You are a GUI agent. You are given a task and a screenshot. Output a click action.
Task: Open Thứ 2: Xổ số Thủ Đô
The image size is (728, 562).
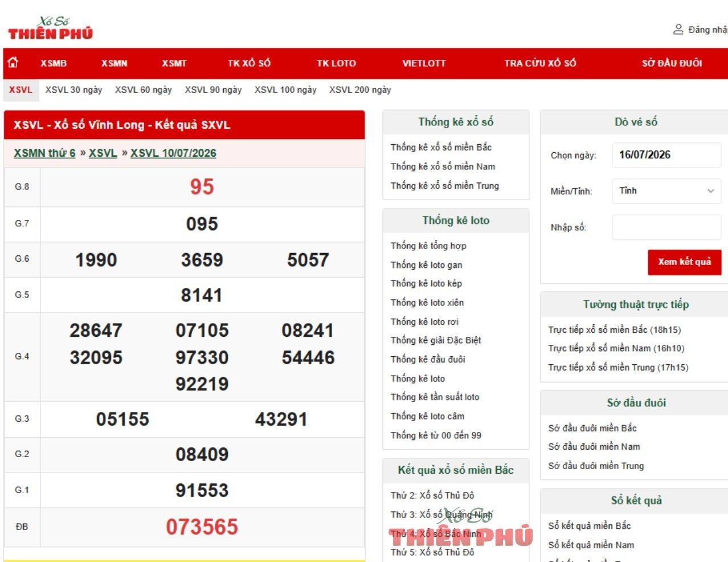(432, 495)
